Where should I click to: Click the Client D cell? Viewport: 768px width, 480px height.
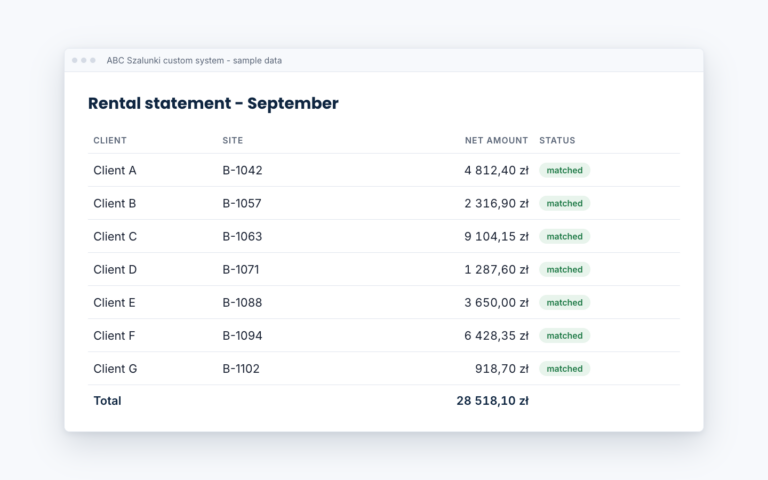click(x=115, y=269)
